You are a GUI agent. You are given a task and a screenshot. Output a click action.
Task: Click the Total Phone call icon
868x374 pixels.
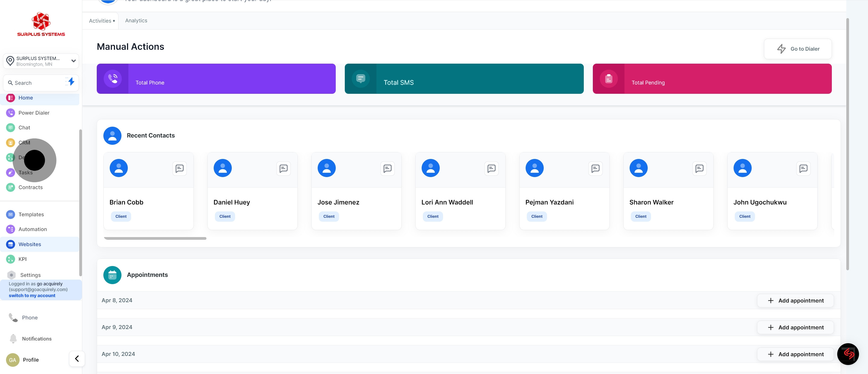(112, 79)
